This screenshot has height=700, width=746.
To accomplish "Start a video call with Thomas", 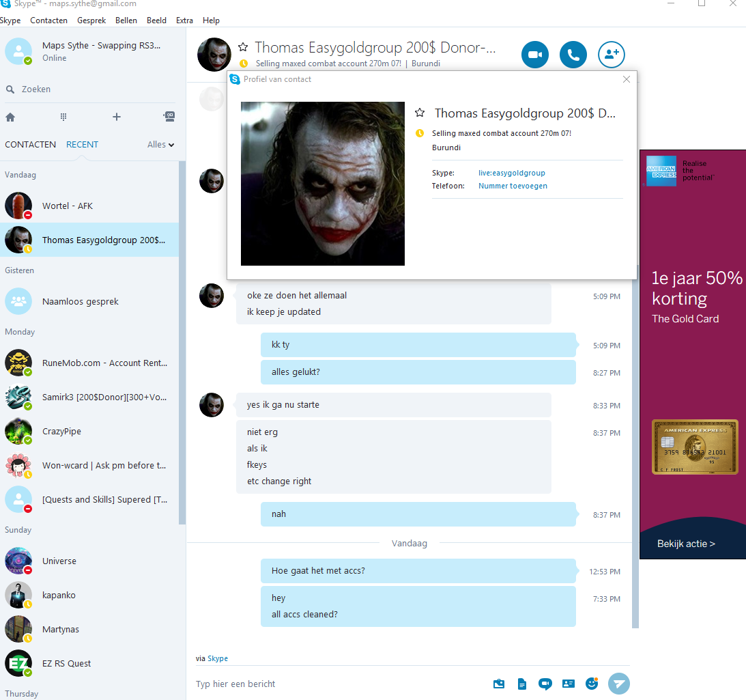I will pyautogui.click(x=535, y=55).
